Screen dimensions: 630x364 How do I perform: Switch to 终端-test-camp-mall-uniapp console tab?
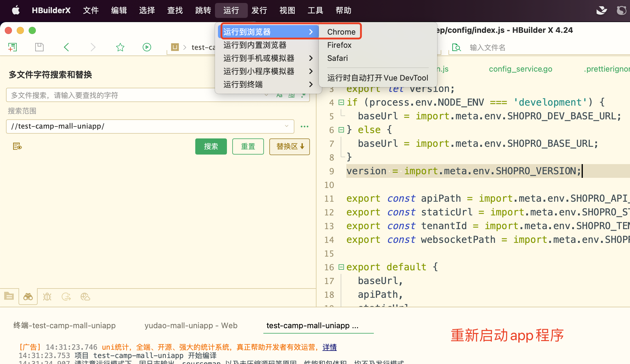point(64,326)
